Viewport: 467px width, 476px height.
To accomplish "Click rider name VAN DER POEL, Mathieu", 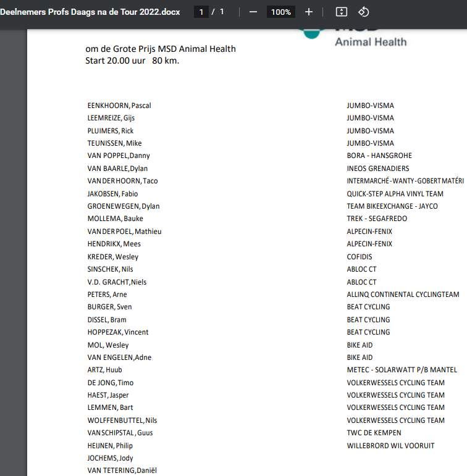I will pos(124,232).
